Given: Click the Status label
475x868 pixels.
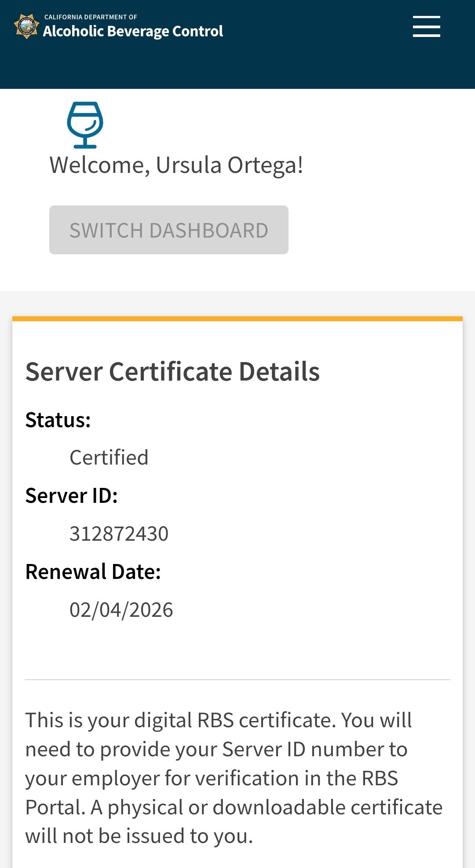Looking at the screenshot, I should click(x=58, y=420).
